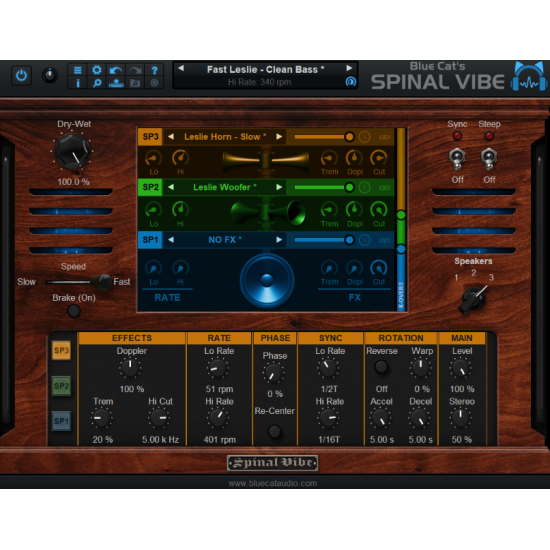Click the SP1 blue speaker cone graphic
Image resolution: width=550 pixels, height=550 pixels.
click(x=267, y=280)
